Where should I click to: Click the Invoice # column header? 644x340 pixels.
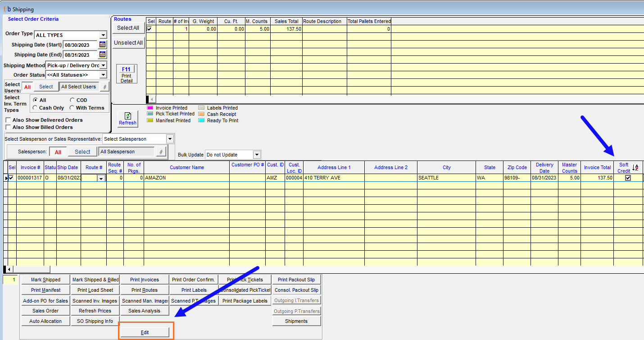point(30,167)
